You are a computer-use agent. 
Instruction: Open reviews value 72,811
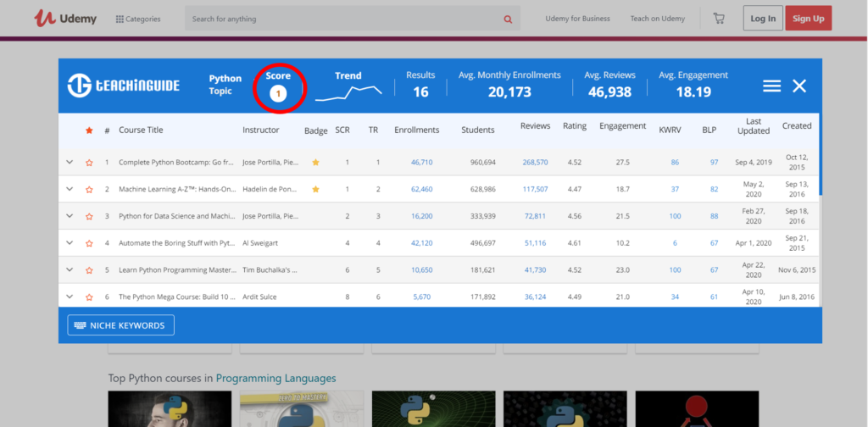click(x=536, y=216)
